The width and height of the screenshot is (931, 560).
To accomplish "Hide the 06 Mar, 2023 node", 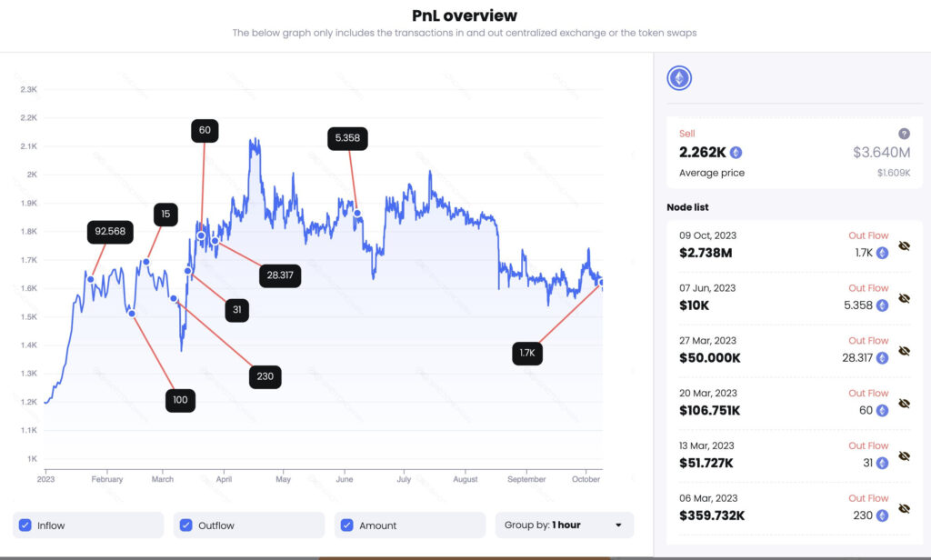I will click(904, 509).
